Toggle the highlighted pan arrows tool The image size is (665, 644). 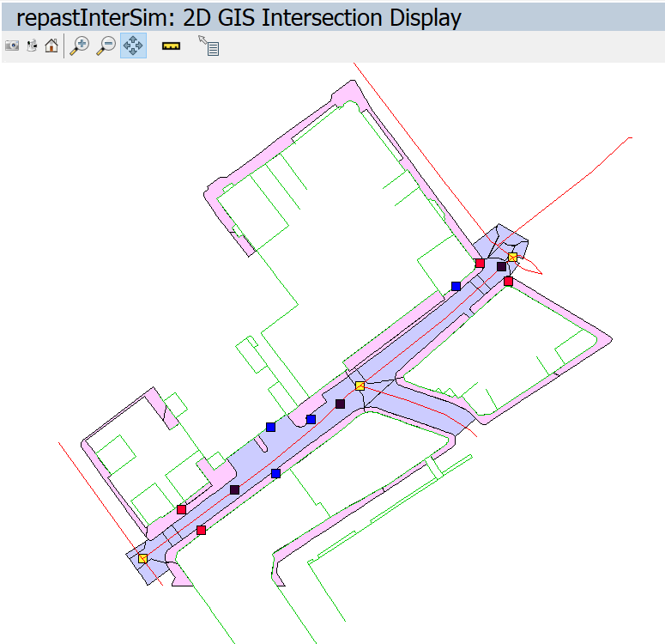[133, 46]
